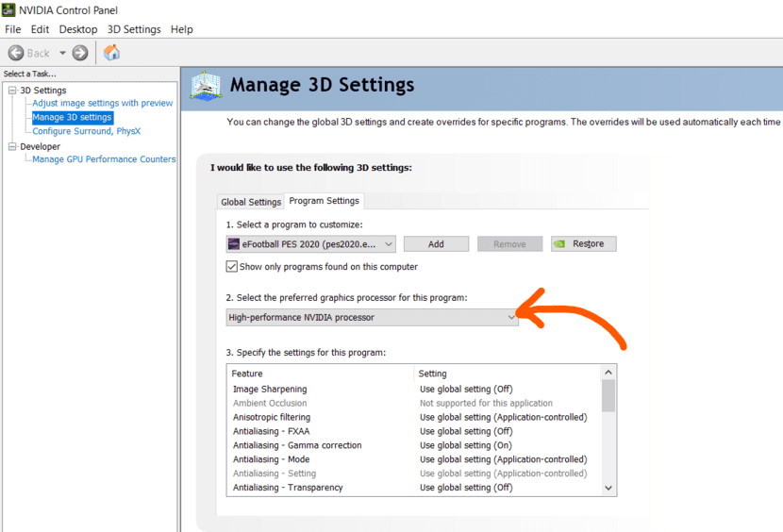Screen dimensions: 783x532
Task: Select the Ambient Occlusion feature row
Action: click(x=414, y=403)
